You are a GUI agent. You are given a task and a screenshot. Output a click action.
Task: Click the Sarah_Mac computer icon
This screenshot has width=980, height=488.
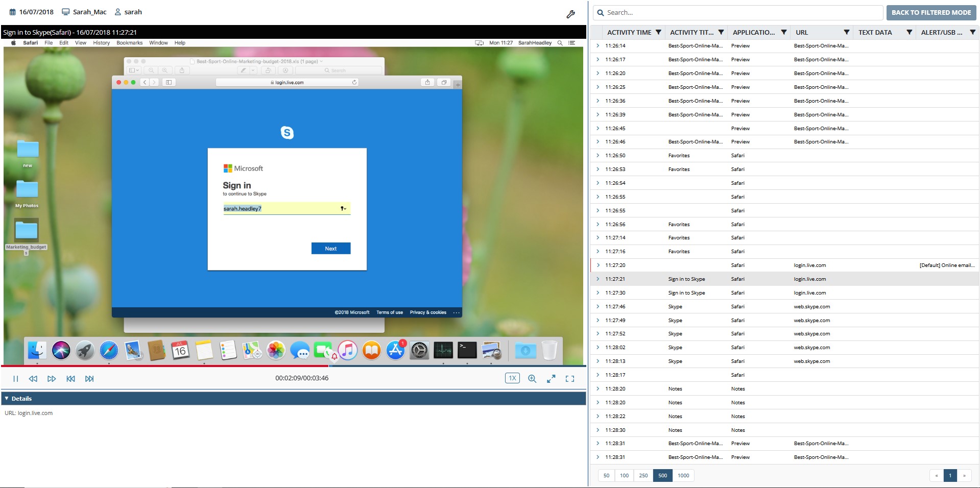(65, 12)
